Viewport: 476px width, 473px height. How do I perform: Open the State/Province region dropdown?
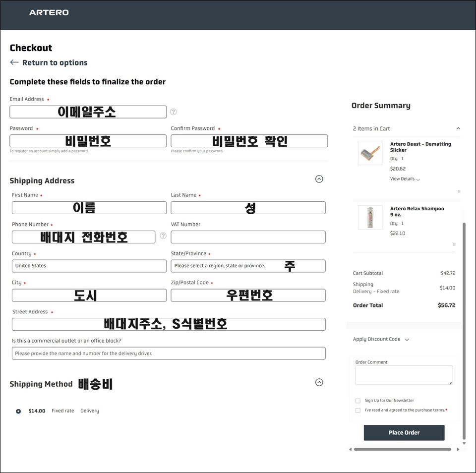248,266
